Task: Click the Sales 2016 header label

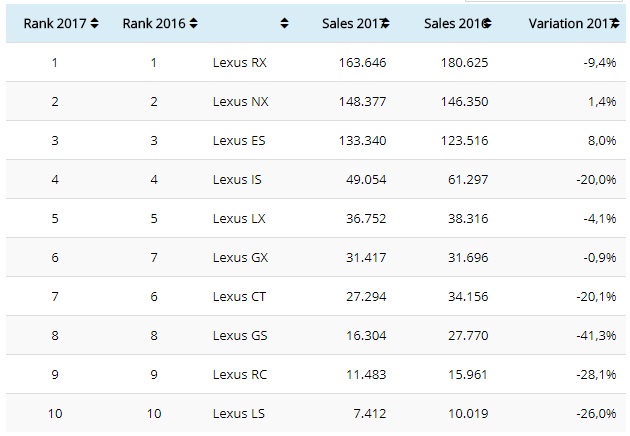Action: [x=449, y=23]
